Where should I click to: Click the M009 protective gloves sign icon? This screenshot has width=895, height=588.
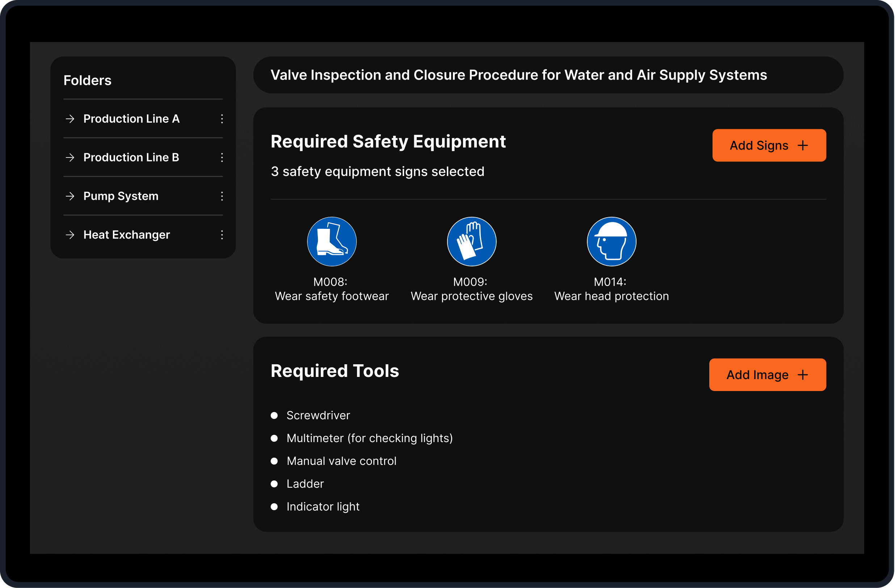(471, 241)
